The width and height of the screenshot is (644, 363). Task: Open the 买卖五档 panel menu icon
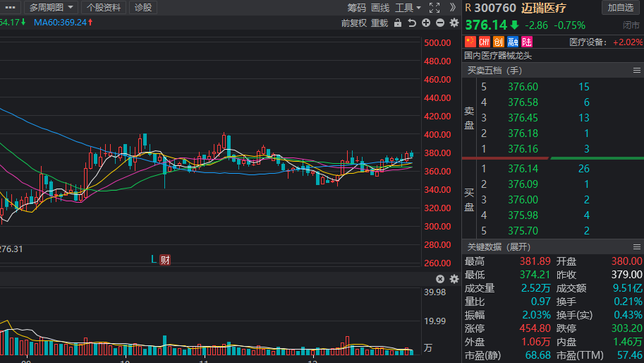(637, 71)
